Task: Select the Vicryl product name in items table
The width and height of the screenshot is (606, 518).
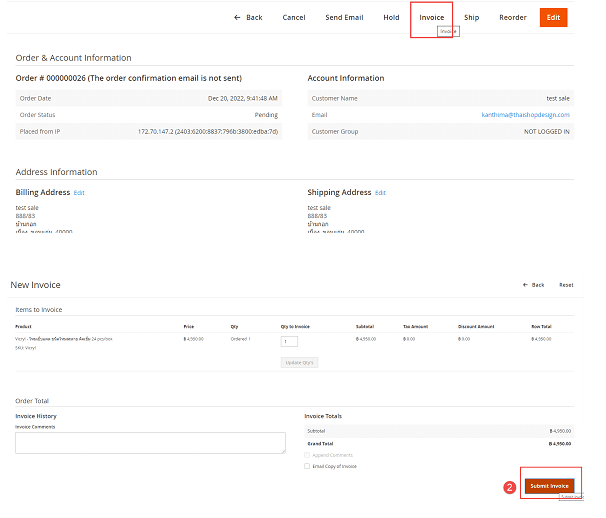Action: pyautogui.click(x=64, y=339)
